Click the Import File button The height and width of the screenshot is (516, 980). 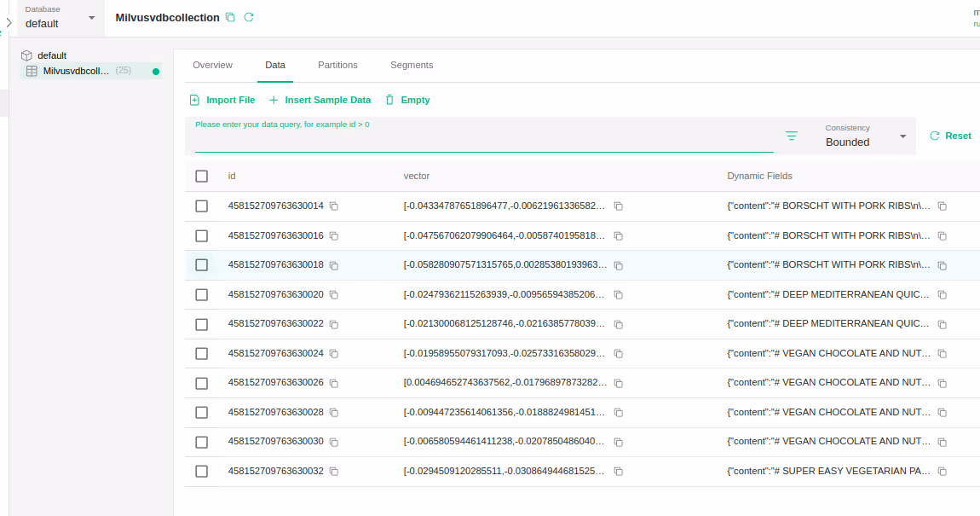[222, 100]
